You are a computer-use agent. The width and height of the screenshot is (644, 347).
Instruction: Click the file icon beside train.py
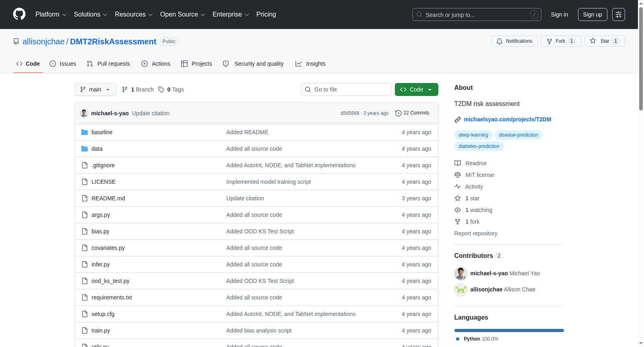pos(85,330)
